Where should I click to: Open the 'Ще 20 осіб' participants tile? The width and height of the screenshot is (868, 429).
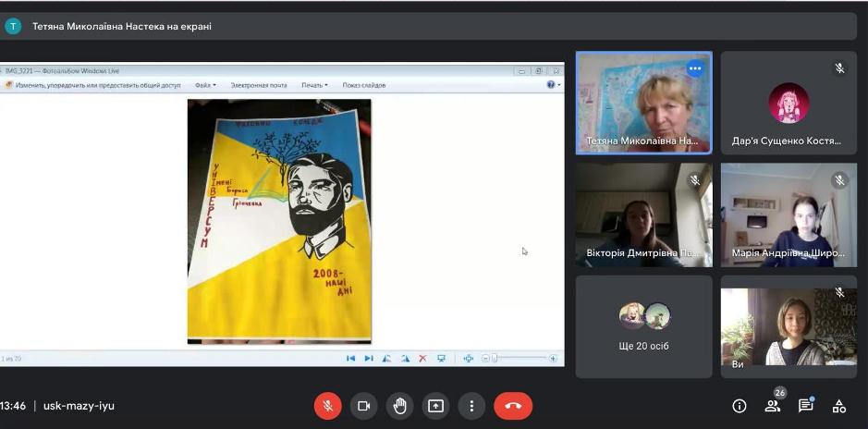pyautogui.click(x=644, y=326)
